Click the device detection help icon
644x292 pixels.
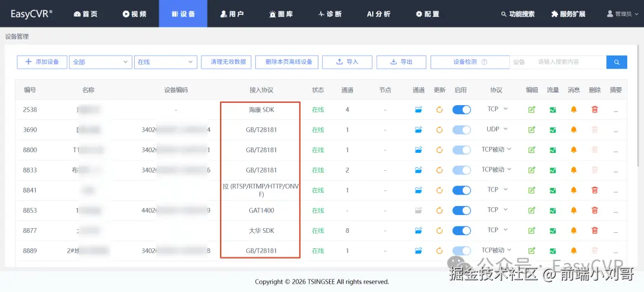pyautogui.click(x=484, y=62)
